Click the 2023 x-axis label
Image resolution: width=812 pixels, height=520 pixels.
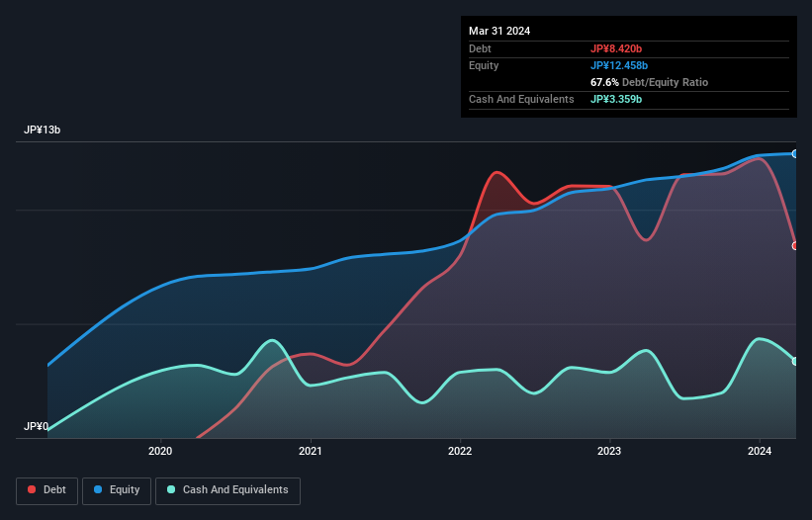609,451
